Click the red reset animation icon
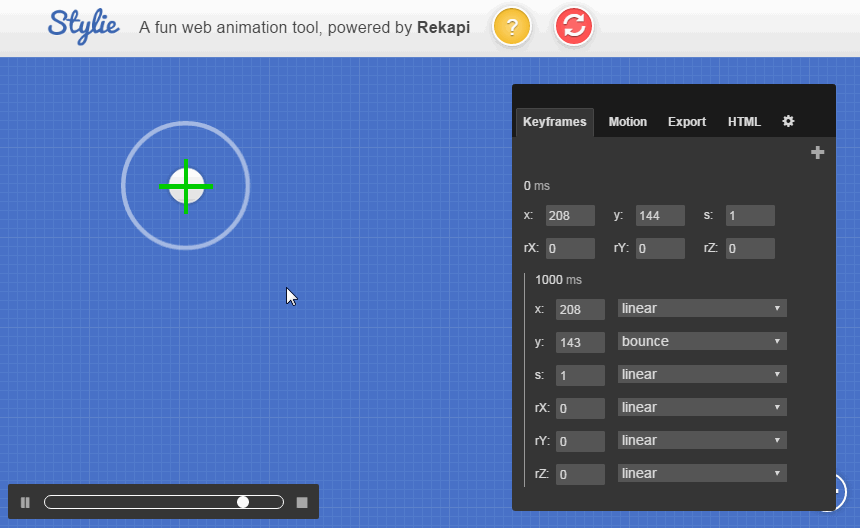860x528 pixels. [x=574, y=26]
